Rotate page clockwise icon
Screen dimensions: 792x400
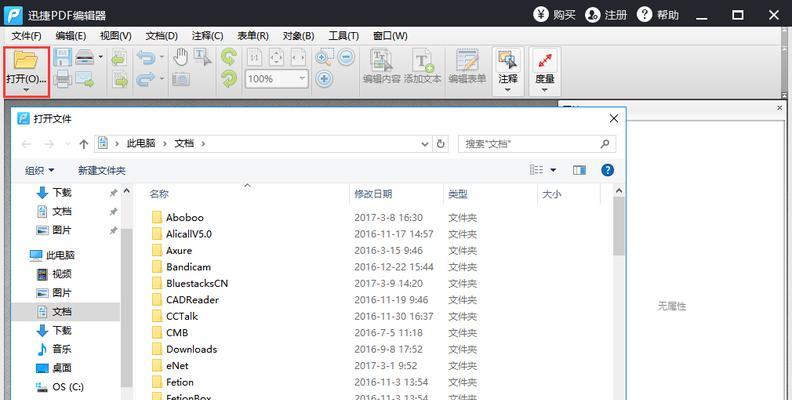point(229,79)
